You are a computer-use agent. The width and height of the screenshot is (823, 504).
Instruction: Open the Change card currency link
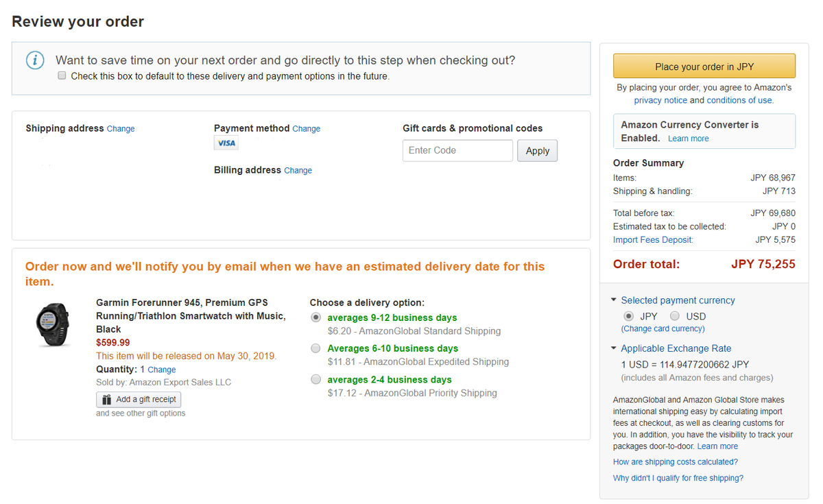(663, 329)
